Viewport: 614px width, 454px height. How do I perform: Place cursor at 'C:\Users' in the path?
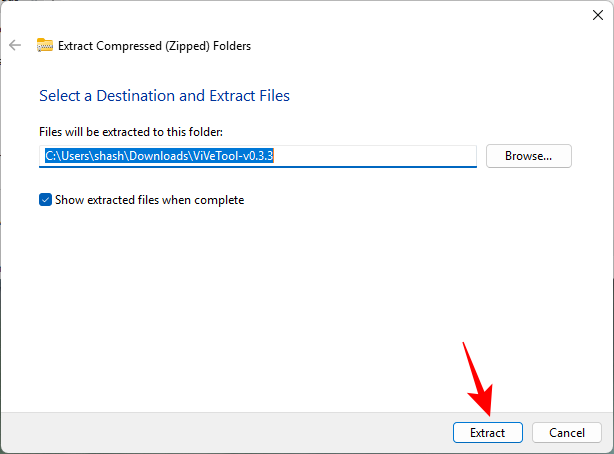click(67, 156)
